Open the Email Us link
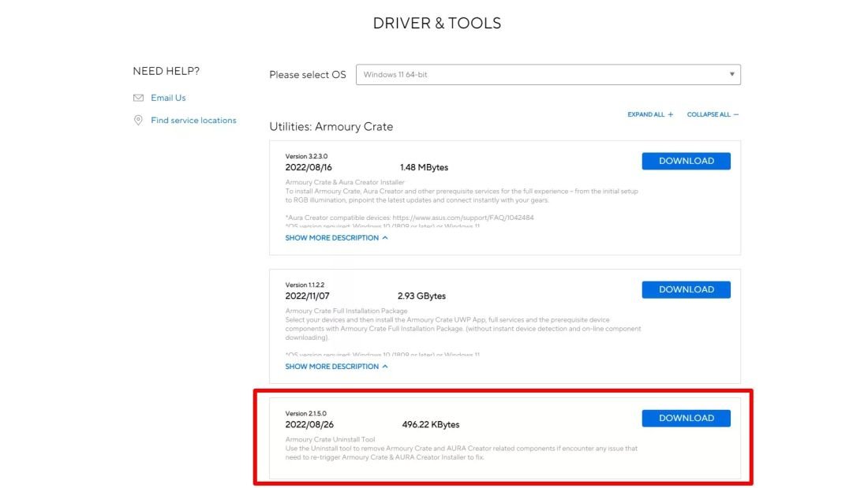868x488 pixels. click(168, 98)
